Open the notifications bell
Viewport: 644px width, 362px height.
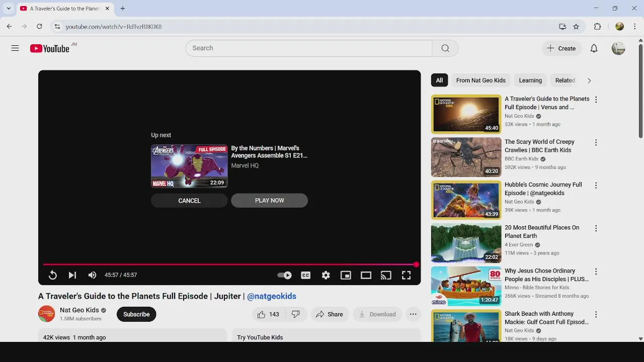coord(594,48)
